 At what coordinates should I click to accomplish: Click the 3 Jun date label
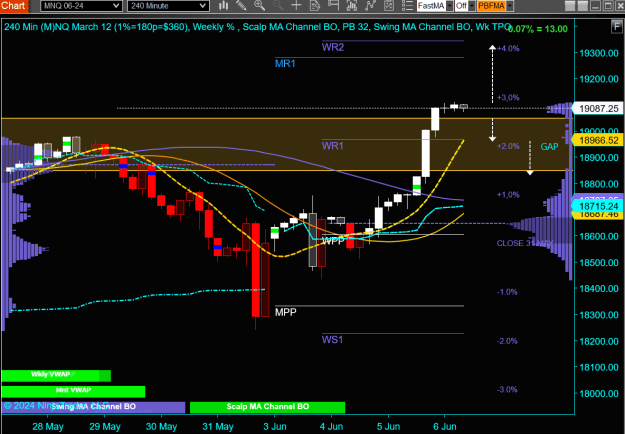click(x=275, y=426)
